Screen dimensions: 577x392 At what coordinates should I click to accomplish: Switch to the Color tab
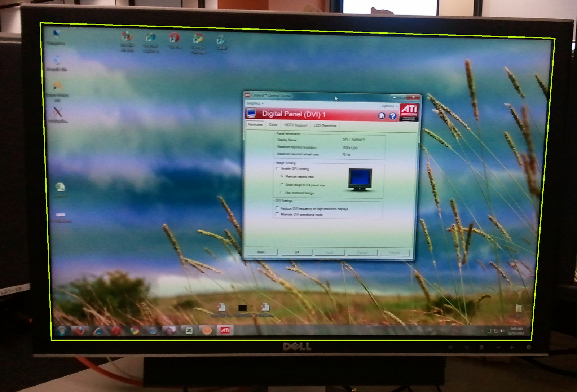tap(273, 125)
